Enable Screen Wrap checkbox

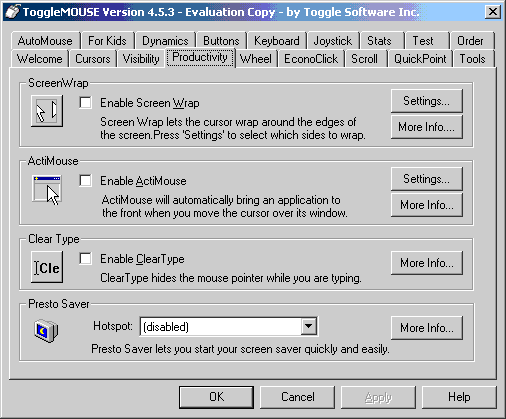tap(86, 103)
